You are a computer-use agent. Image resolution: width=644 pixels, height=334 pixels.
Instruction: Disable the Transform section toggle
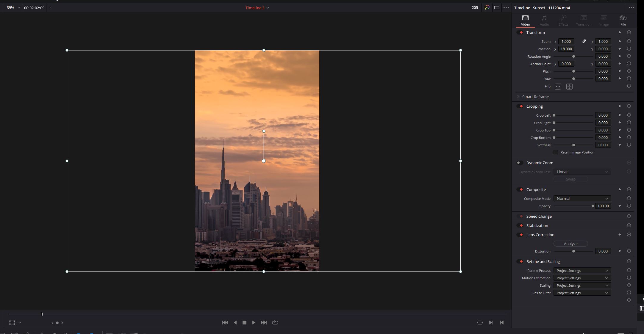pos(520,32)
